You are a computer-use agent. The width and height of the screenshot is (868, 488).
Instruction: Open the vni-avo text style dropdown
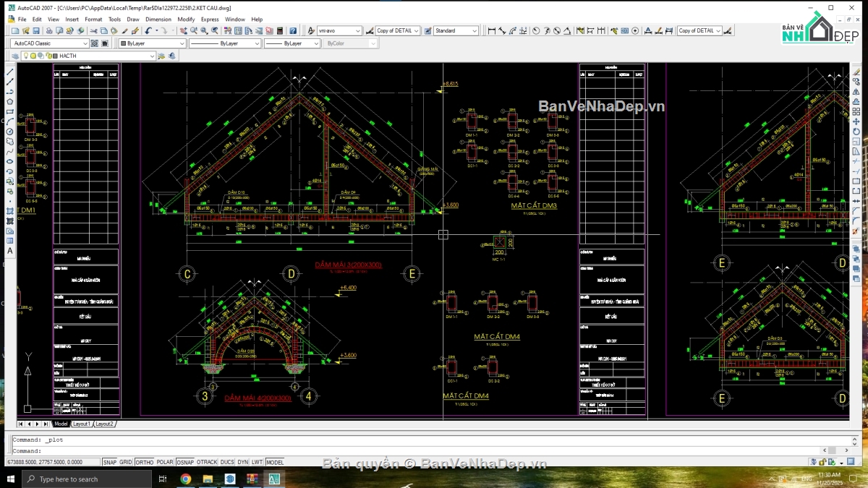(x=340, y=31)
